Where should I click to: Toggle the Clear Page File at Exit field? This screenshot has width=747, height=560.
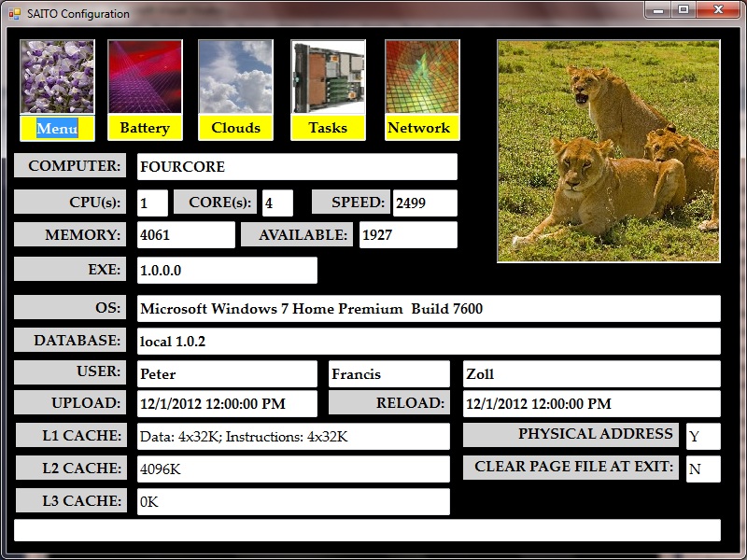click(x=702, y=469)
